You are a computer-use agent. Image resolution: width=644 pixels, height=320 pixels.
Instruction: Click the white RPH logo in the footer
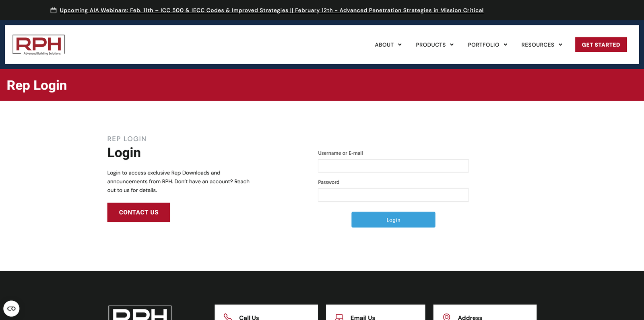point(140,313)
